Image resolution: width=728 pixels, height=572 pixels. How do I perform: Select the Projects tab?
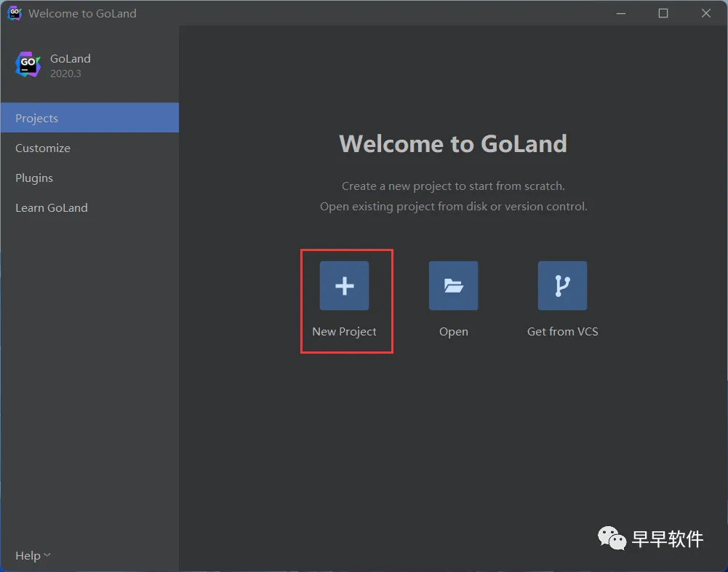click(89, 118)
